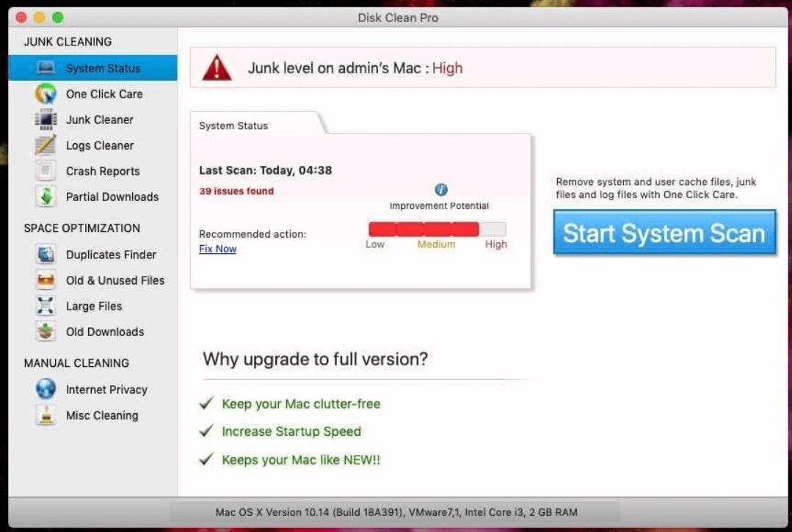
Task: Click 'Keeps your Mac like NEW!!' text
Action: tap(301, 460)
